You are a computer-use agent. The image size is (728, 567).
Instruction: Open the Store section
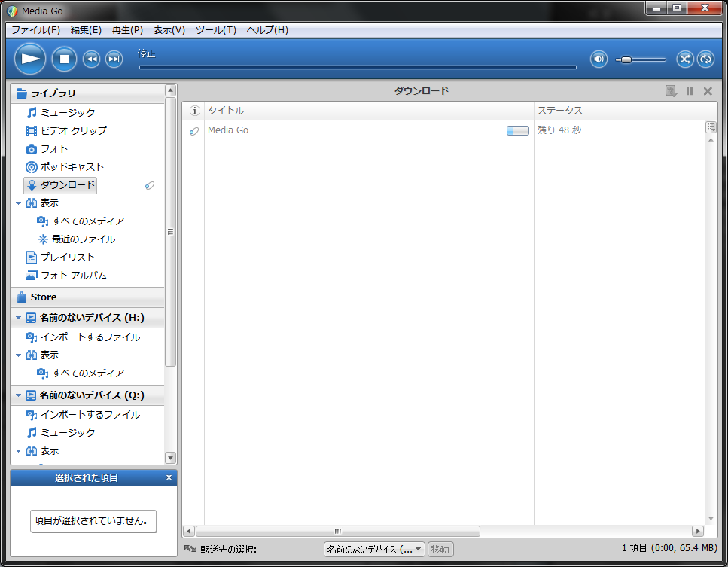87,297
